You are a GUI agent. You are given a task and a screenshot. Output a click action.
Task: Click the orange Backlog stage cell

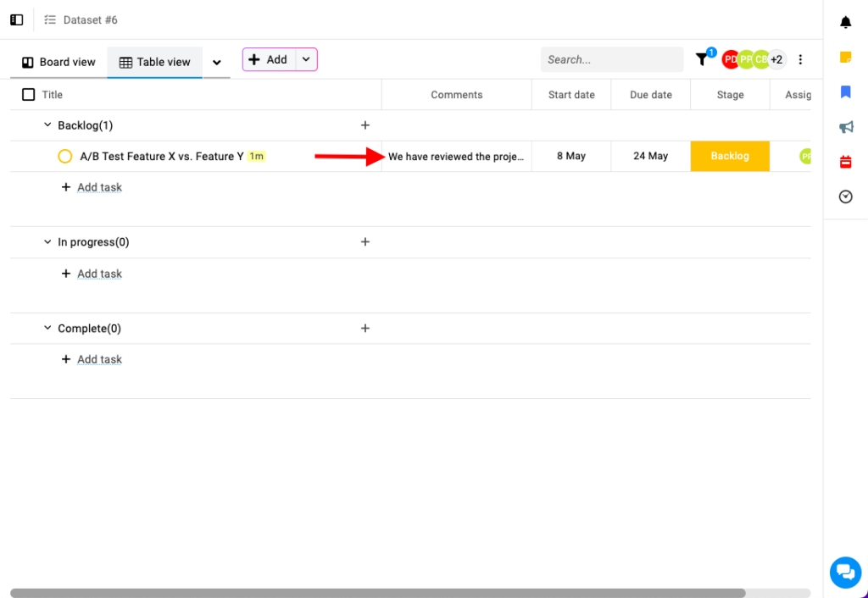coord(730,157)
